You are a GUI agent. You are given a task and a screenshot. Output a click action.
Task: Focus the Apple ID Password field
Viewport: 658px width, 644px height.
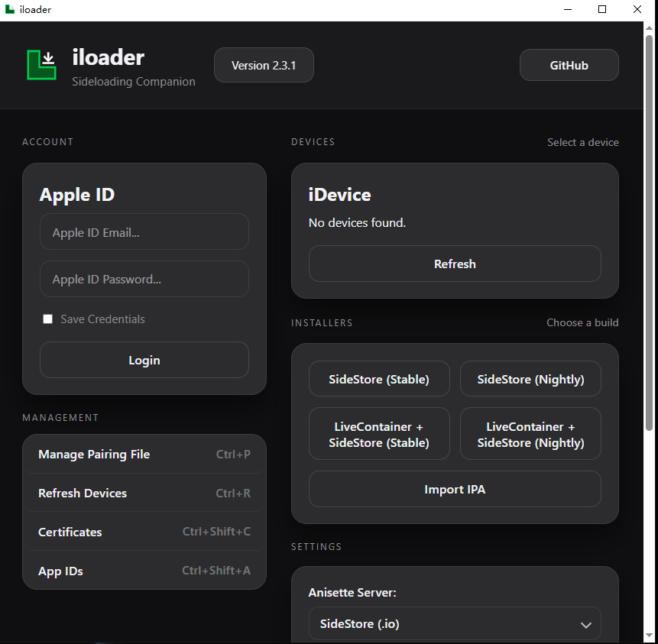144,279
